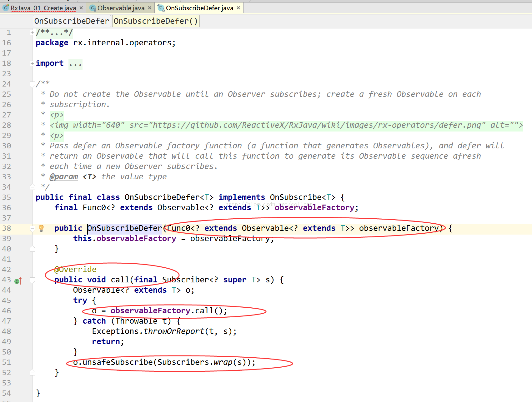This screenshot has width=532, height=402.
Task: Switch to the Observable.java tab
Action: click(121, 8)
